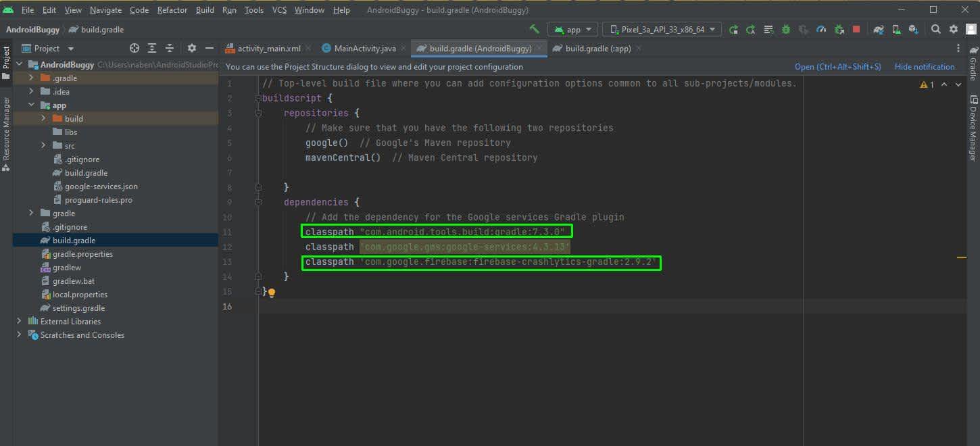Viewport: 980px width, 446px height.
Task: Switch to build.gradle (:app) tab
Action: point(598,49)
